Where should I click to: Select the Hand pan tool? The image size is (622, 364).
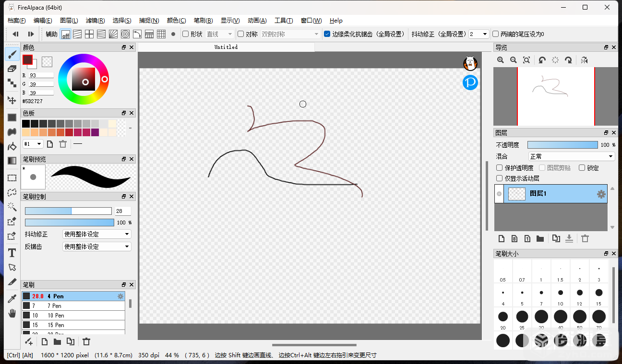[x=12, y=313]
